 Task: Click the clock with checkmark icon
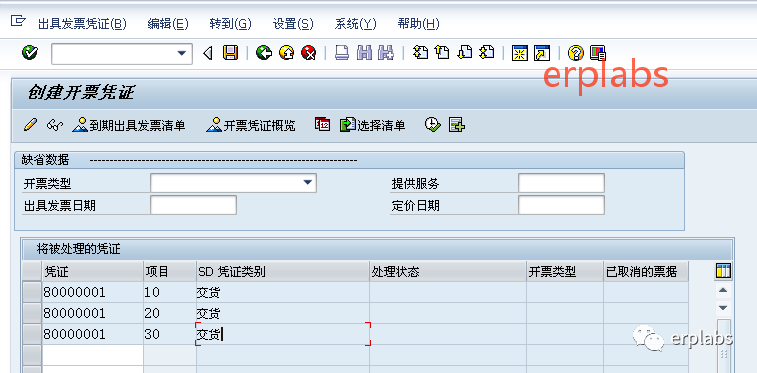coord(433,125)
